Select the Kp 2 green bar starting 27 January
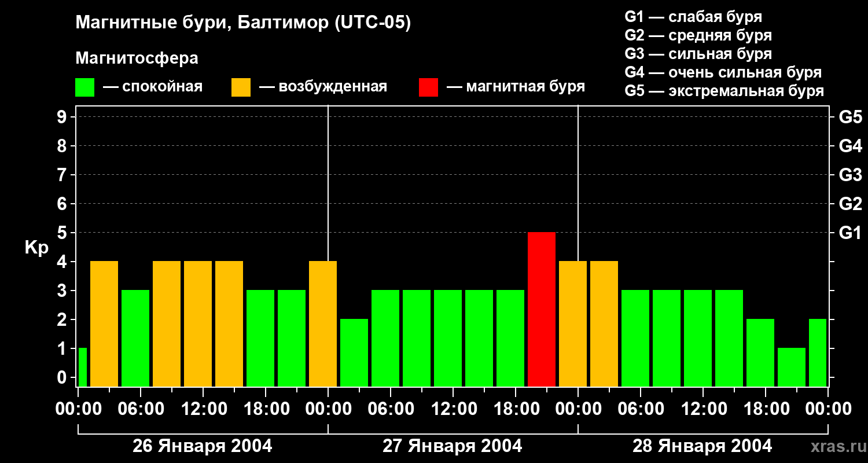This screenshot has width=868, height=463. point(354,352)
